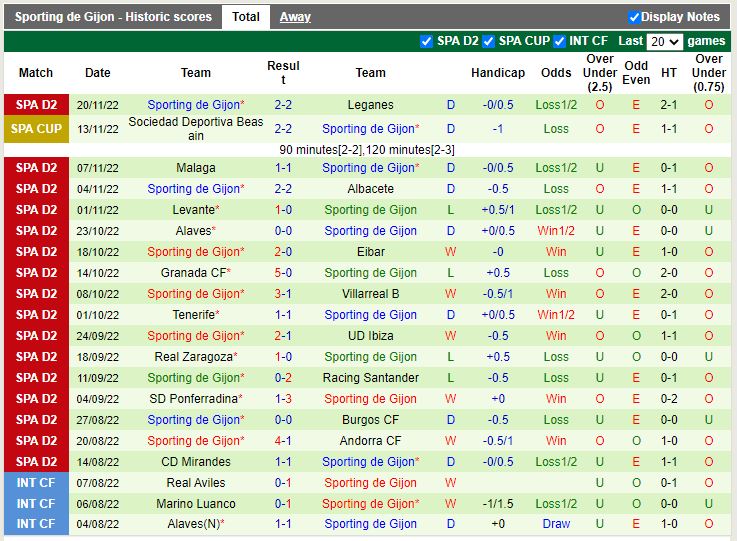This screenshot has width=738, height=541.
Task: Open 5-0 result against Granada CF
Action: click(x=283, y=273)
